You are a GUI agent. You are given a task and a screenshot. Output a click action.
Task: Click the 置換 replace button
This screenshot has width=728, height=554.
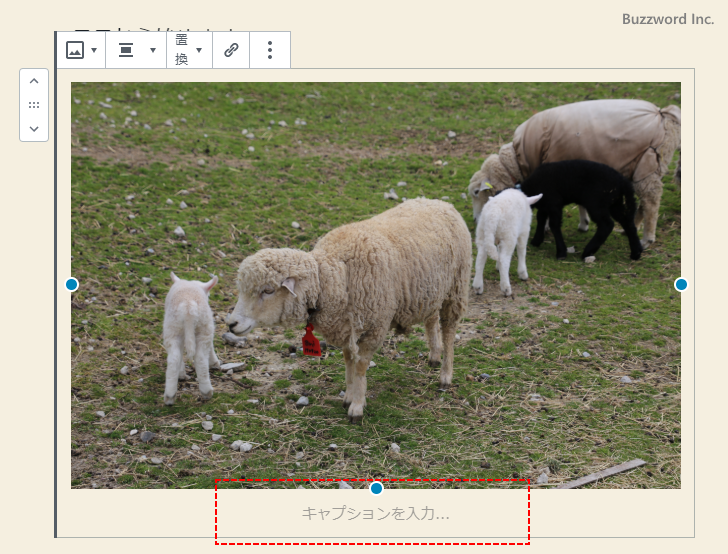click(x=182, y=50)
